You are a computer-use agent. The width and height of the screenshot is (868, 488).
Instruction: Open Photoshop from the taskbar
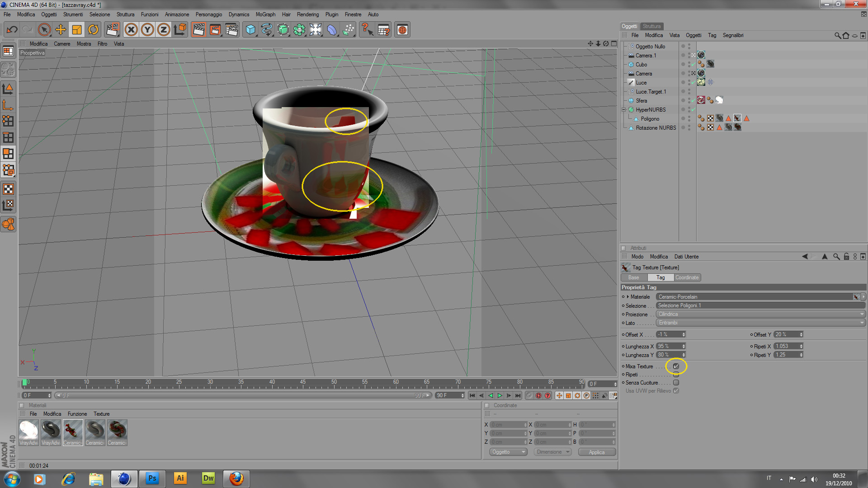(x=152, y=478)
